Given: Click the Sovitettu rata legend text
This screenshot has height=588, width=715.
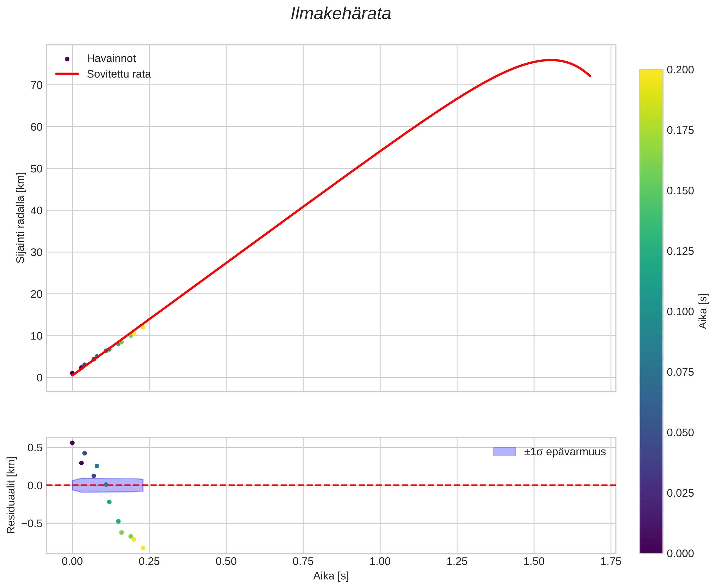Looking at the screenshot, I should [x=119, y=74].
